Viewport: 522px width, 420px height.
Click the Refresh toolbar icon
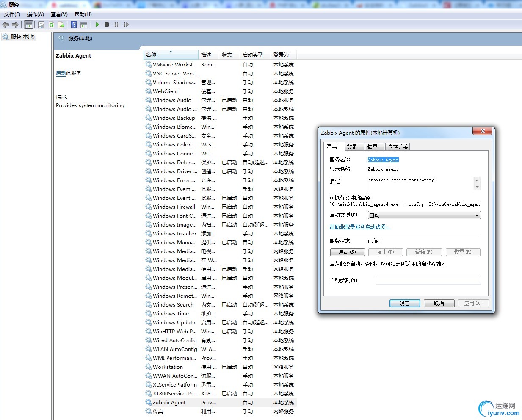point(51,25)
